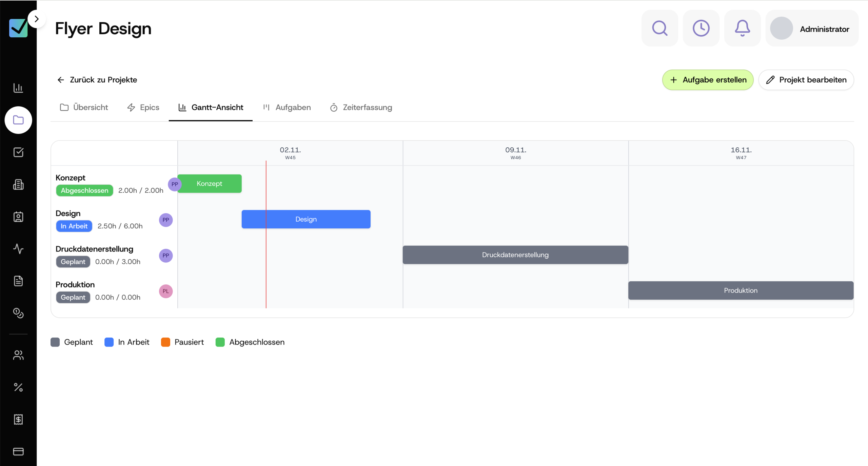The image size is (868, 466).
Task: Click the blue Design Gantt bar
Action: pos(305,219)
